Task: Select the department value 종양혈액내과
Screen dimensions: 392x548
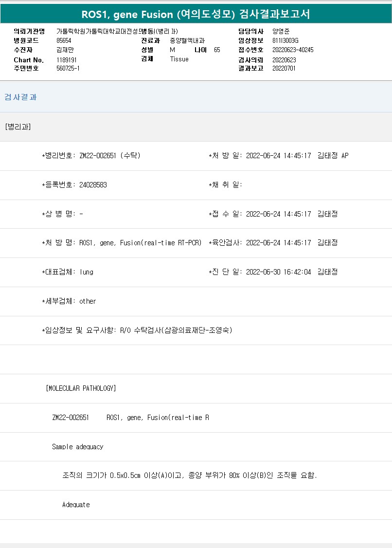Action: click(187, 40)
